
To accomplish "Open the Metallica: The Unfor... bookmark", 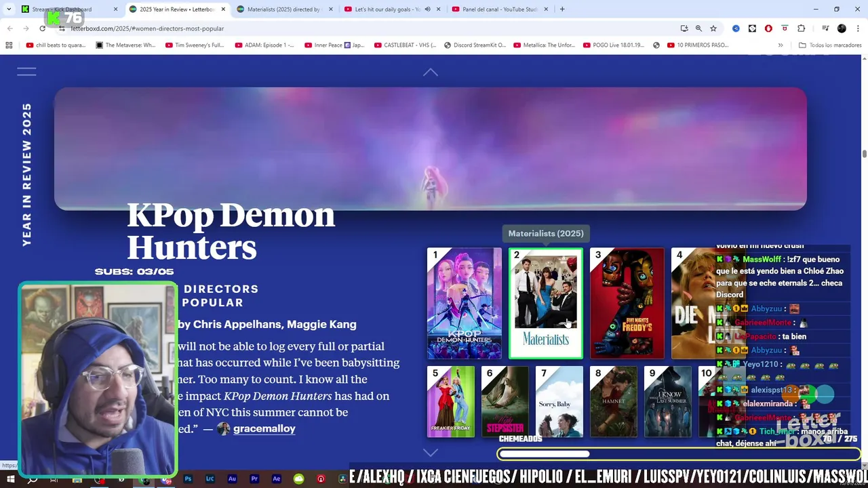I will pyautogui.click(x=545, y=45).
